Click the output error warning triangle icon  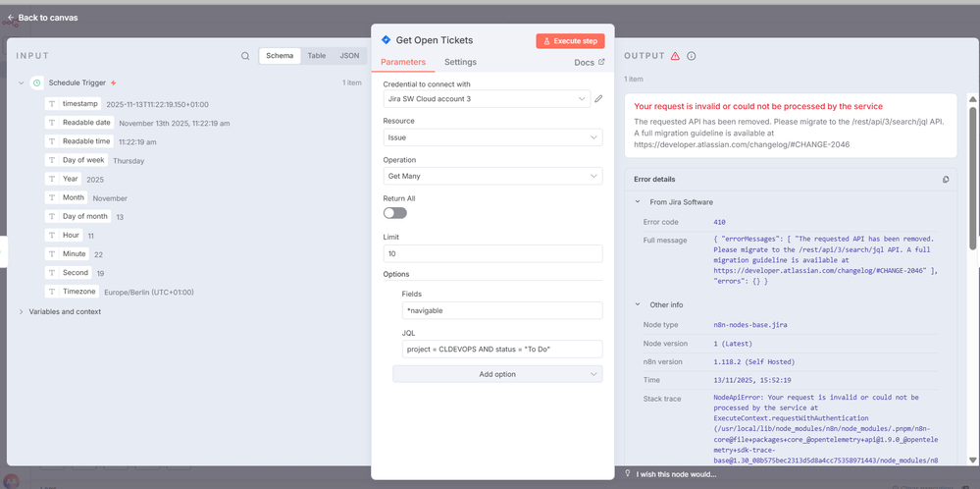coord(675,56)
